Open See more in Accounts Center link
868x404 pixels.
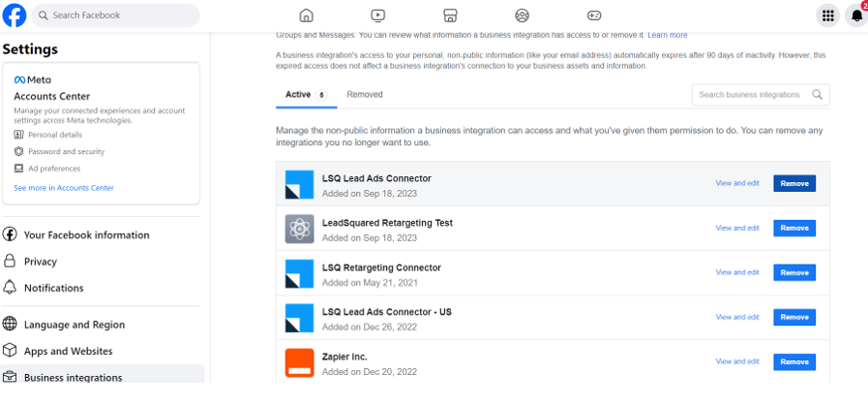click(x=64, y=187)
